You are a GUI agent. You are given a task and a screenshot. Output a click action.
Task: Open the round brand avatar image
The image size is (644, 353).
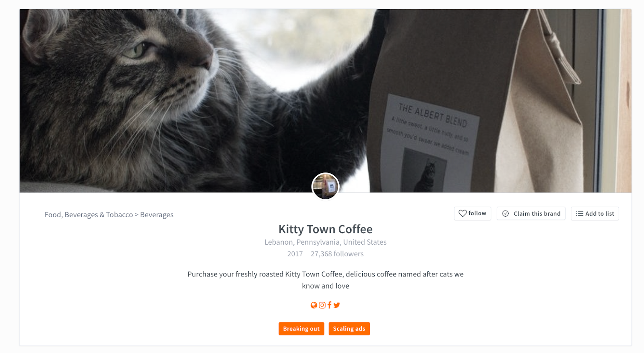(x=326, y=187)
